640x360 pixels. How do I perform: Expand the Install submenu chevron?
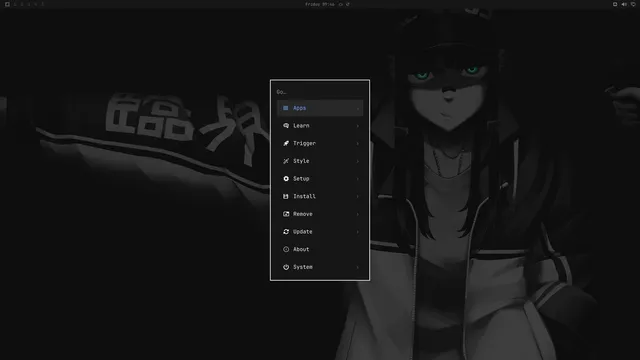click(358, 196)
